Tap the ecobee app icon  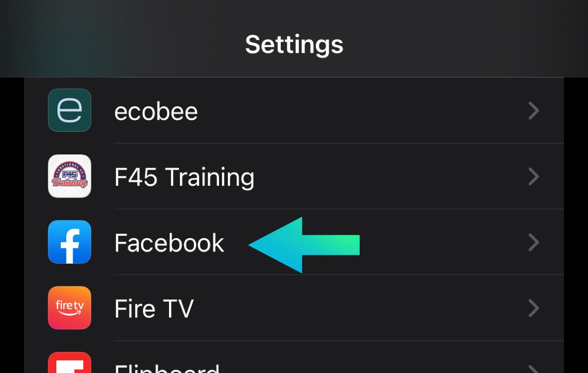pyautogui.click(x=70, y=110)
